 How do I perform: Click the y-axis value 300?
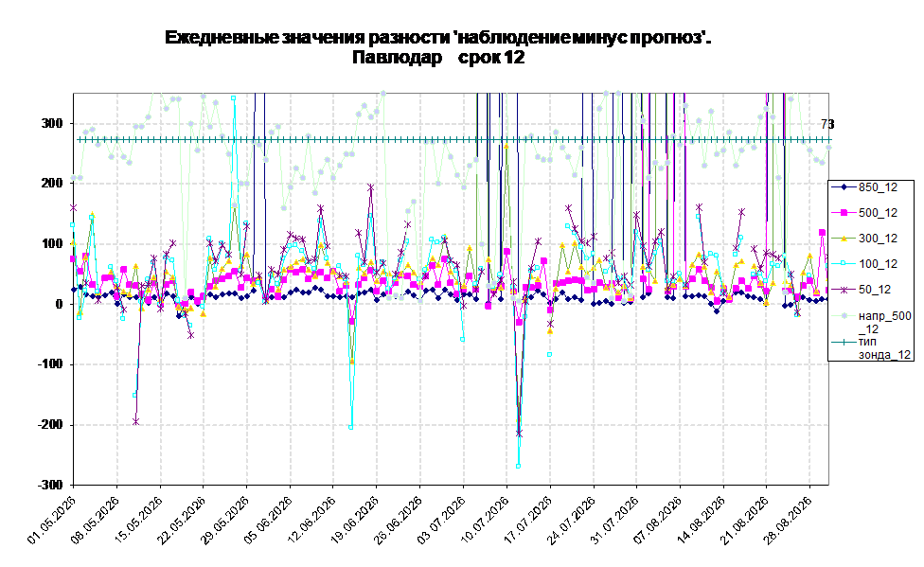click(x=52, y=123)
